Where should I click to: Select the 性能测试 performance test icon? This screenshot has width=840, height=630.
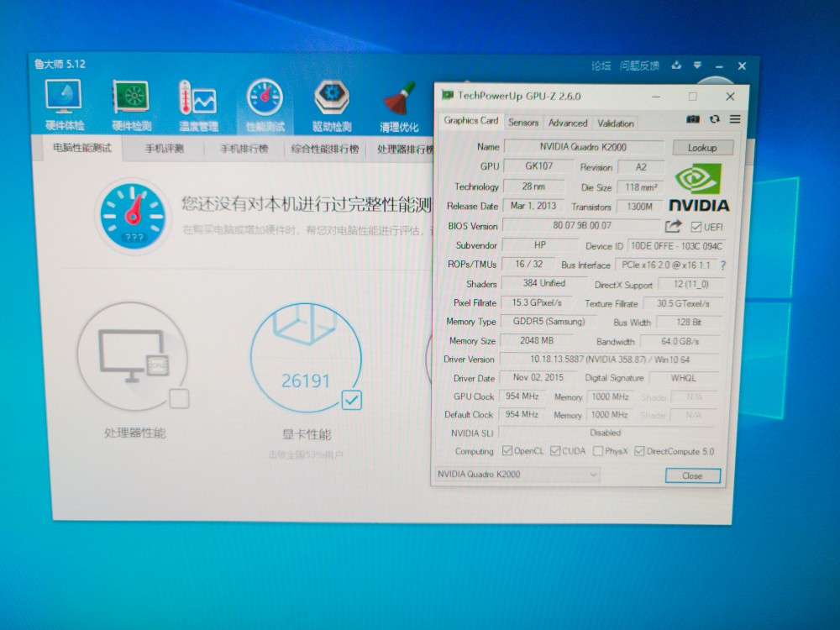pyautogui.click(x=265, y=105)
